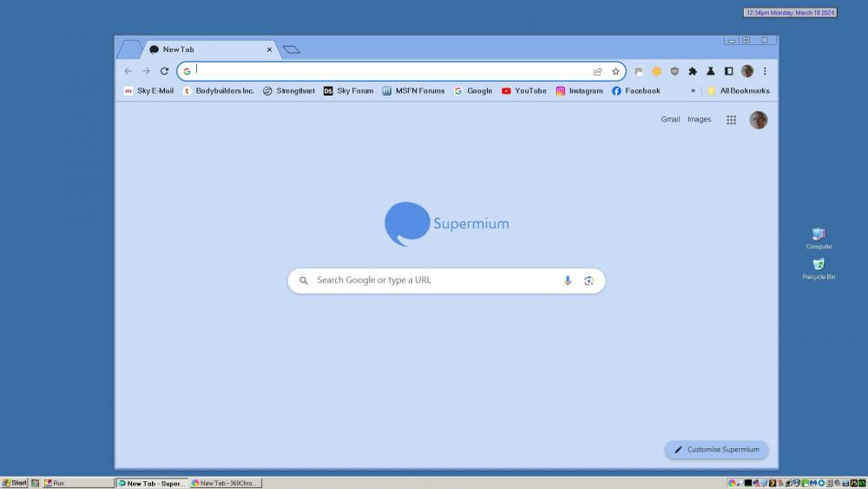Open the All Bookmarks folder
The height and width of the screenshot is (489, 868).
(x=738, y=90)
